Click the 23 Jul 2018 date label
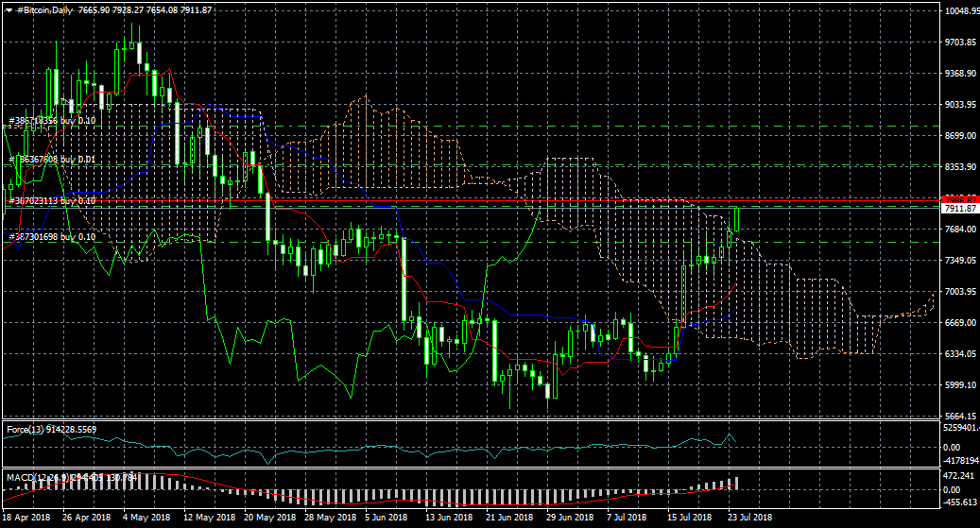The height and width of the screenshot is (528, 980). [748, 518]
